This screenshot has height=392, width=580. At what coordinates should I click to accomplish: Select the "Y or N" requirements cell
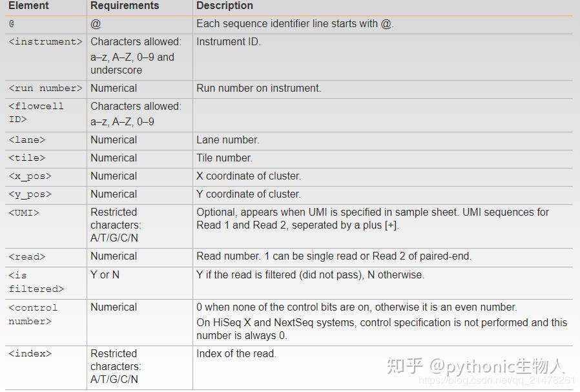coord(105,275)
